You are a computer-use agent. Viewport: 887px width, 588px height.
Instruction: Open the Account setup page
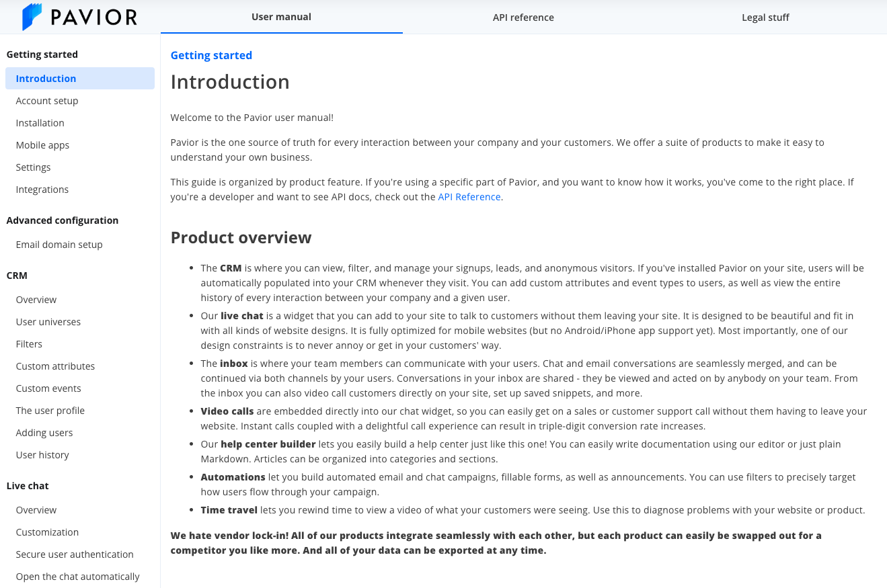[x=47, y=101]
